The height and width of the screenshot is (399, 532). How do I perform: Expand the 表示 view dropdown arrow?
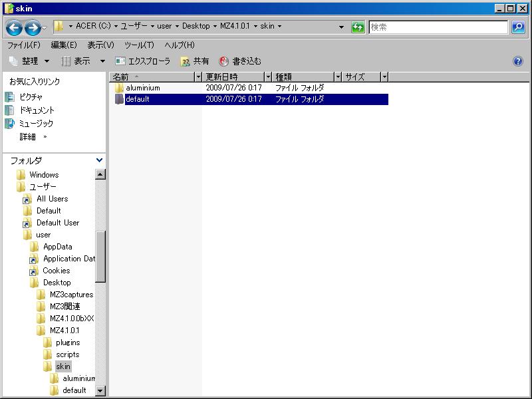pyautogui.click(x=102, y=61)
